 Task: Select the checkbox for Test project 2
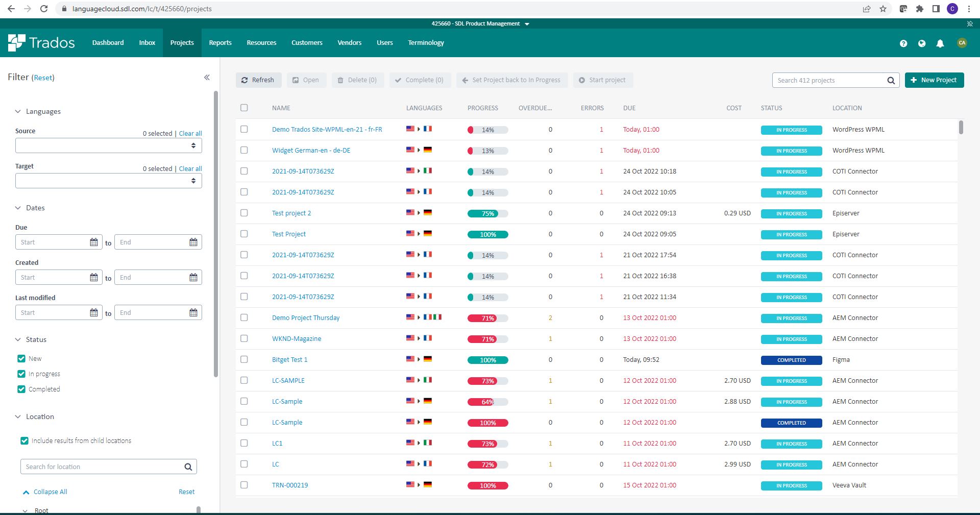pyautogui.click(x=244, y=213)
